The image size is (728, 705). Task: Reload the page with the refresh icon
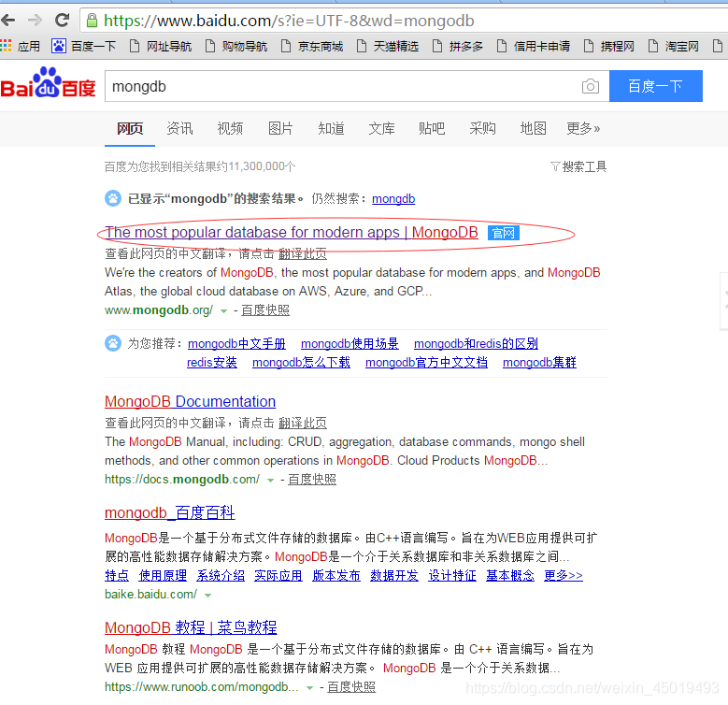(x=63, y=20)
